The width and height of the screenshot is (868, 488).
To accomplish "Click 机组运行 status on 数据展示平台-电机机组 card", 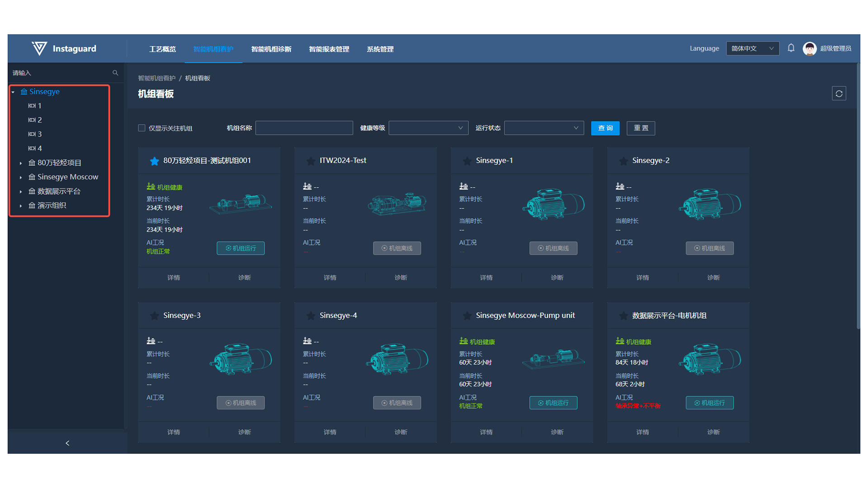I will pyautogui.click(x=710, y=403).
